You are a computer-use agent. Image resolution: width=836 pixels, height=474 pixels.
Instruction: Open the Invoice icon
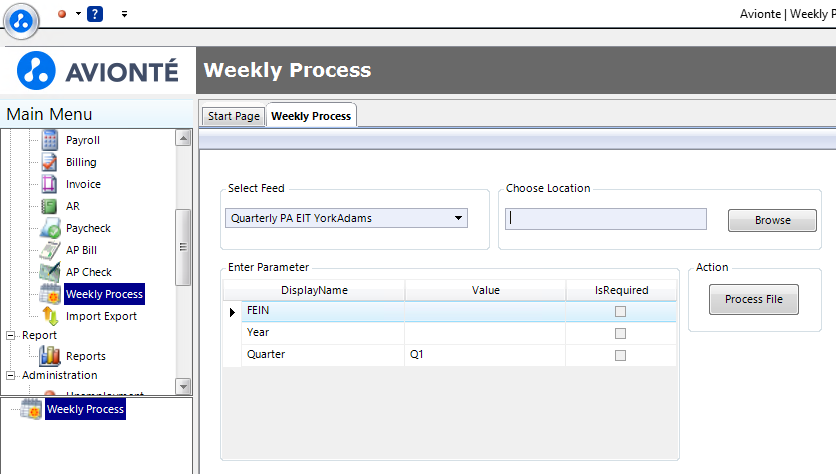[50, 184]
